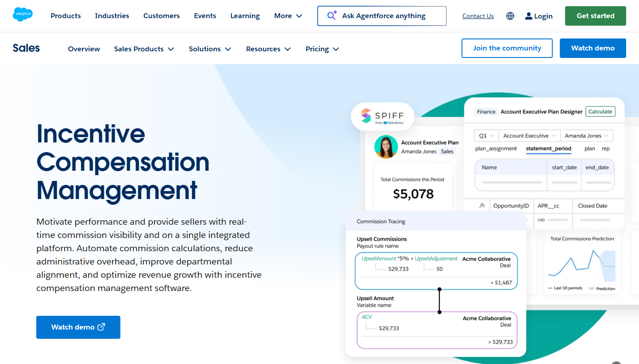The image size is (639, 364).
Task: Open the Account Executive dropdown
Action: pyautogui.click(x=530, y=136)
